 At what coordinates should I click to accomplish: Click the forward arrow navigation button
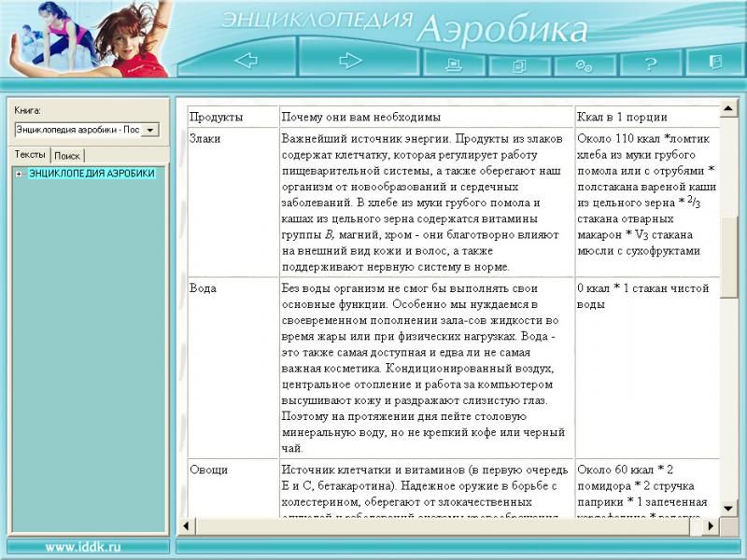[x=351, y=62]
